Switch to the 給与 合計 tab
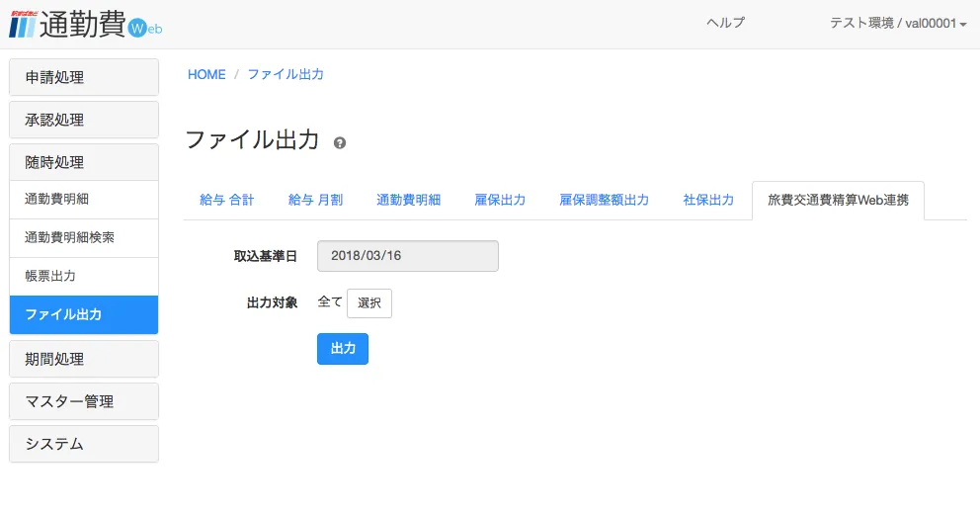Screen dimensions: 980x514 [x=227, y=201]
